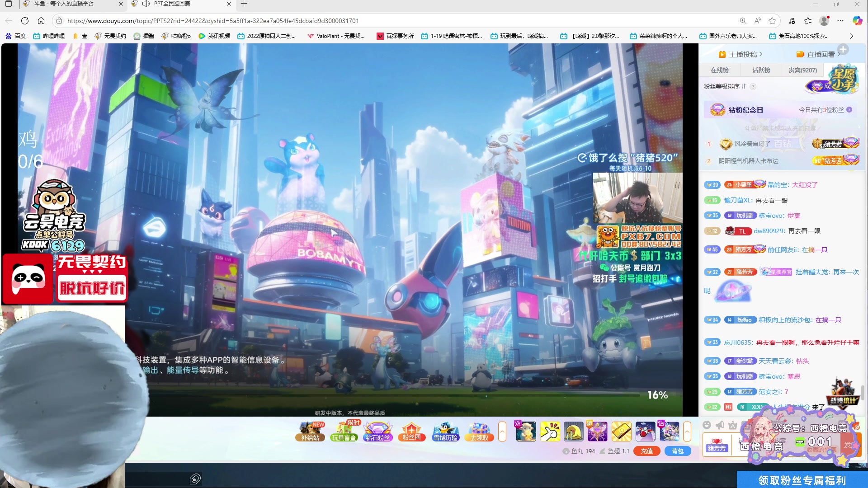Click the chat panel scrollbar thumb
The width and height of the screenshot is (868, 488).
[x=863, y=392]
